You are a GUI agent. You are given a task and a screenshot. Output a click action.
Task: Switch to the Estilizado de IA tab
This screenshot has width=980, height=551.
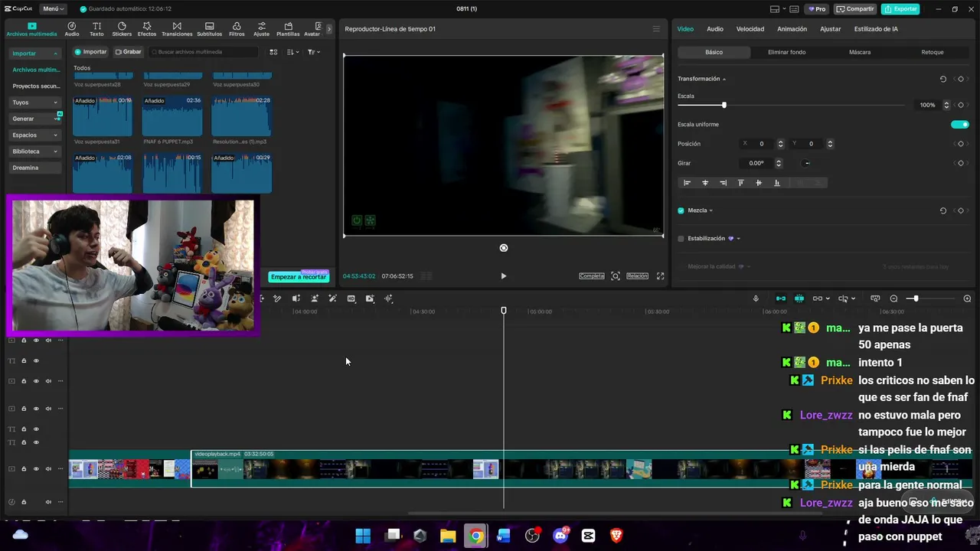[876, 29]
